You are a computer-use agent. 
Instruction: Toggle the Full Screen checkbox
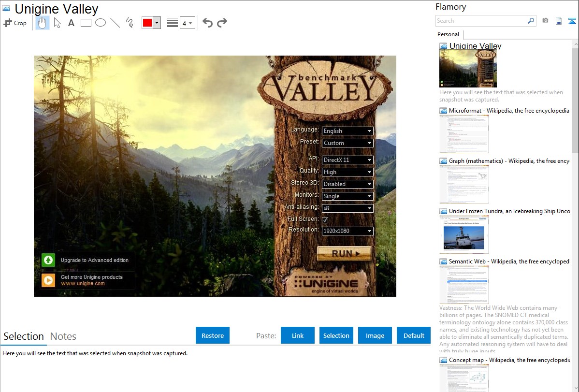pyautogui.click(x=325, y=220)
